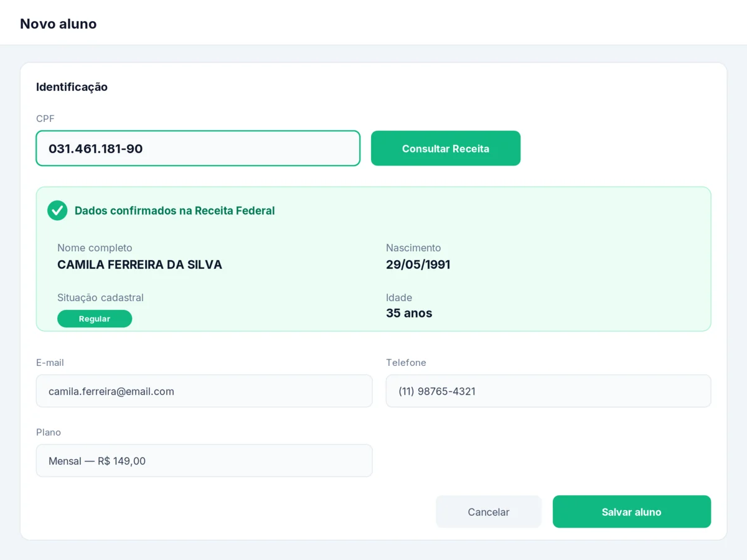747x560 pixels.
Task: Click the Nome completo label
Action: click(x=95, y=248)
